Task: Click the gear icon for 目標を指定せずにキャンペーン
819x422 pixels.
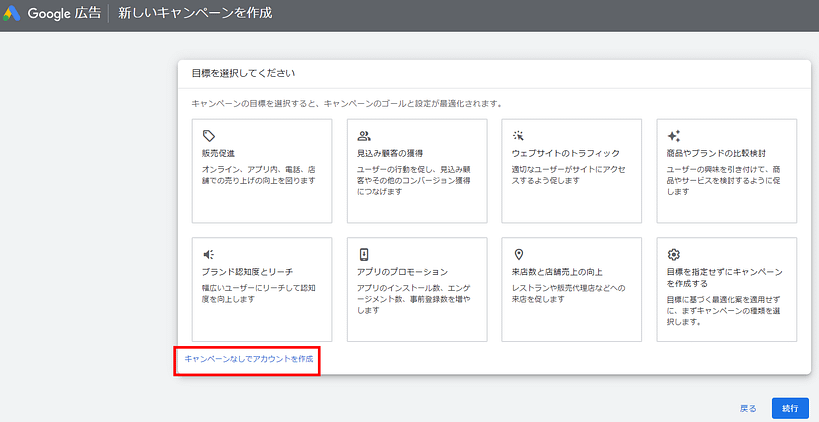Action: click(674, 254)
